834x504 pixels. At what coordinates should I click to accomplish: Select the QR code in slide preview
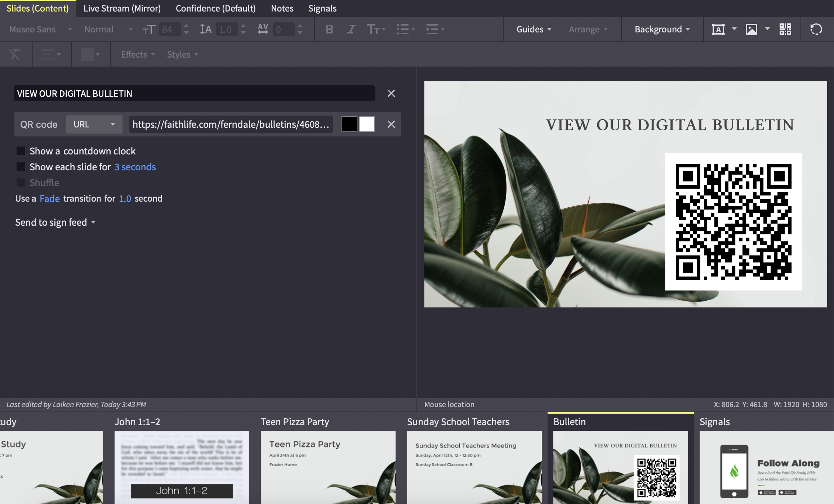tap(733, 222)
